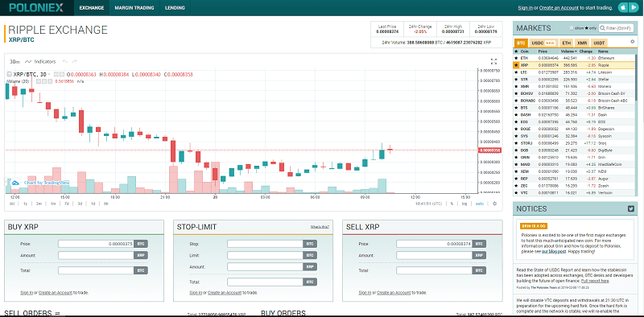Select the Storj row in Markets
Image resolution: width=644 pixels, height=317 pixels.
click(x=574, y=143)
